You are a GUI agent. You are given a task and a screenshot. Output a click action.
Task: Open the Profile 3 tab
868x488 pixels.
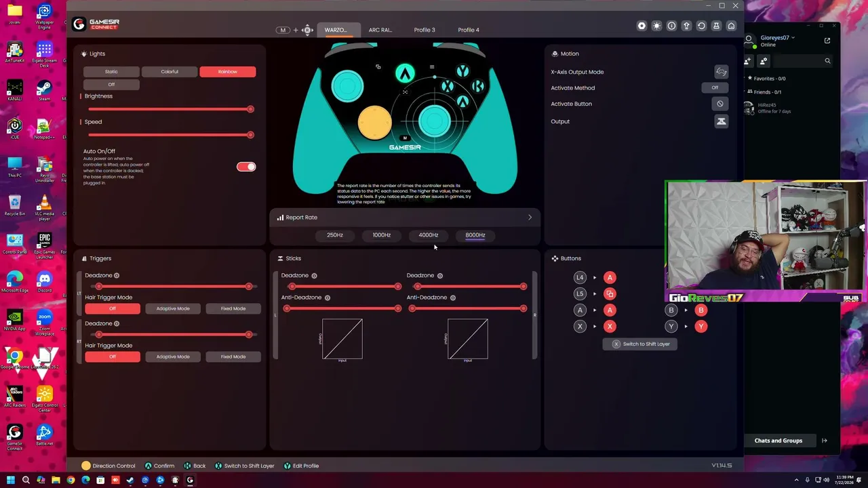425,30
